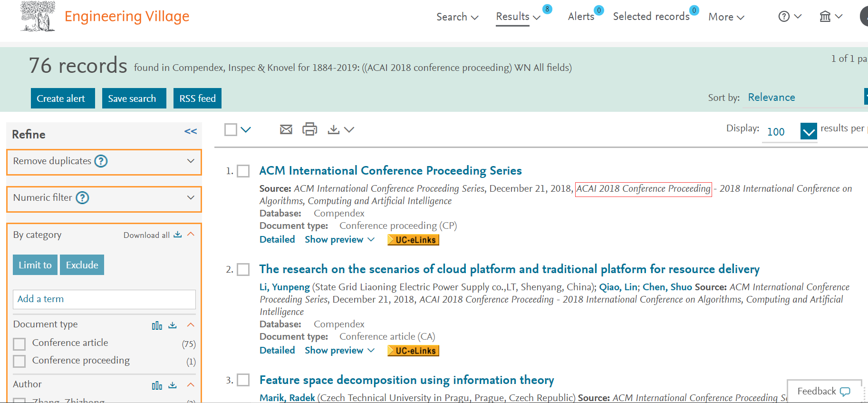Image resolution: width=868 pixels, height=403 pixels.
Task: Open the More menu in header
Action: pyautogui.click(x=726, y=17)
